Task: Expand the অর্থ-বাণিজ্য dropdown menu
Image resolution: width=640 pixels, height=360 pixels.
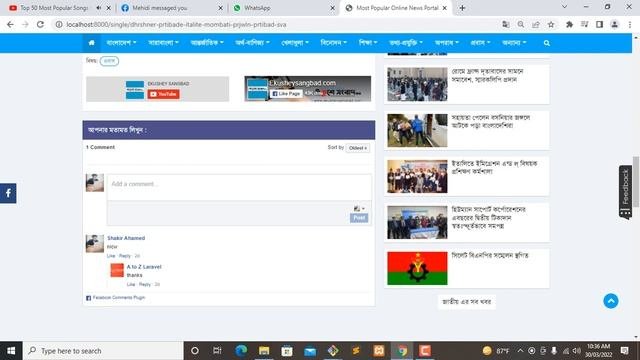Action: click(252, 43)
